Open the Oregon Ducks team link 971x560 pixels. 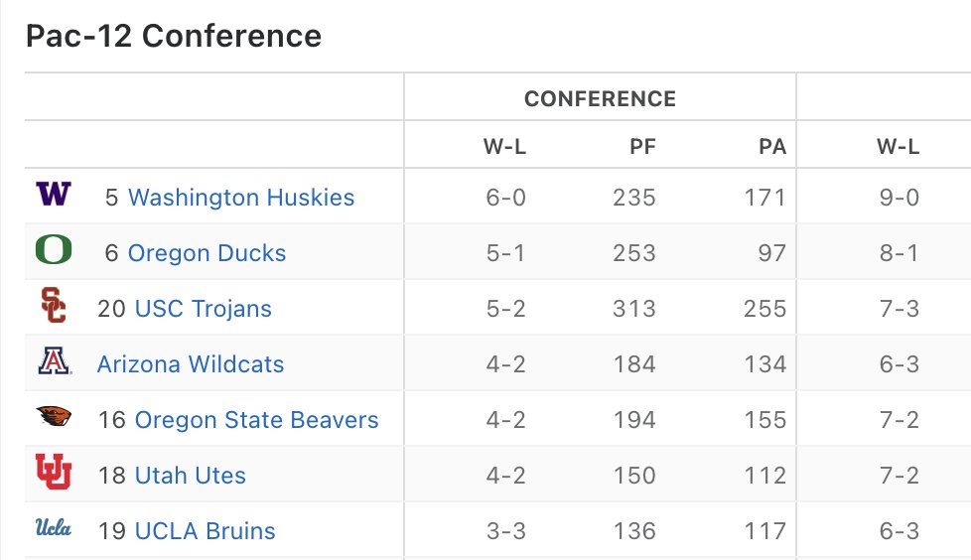tap(207, 253)
